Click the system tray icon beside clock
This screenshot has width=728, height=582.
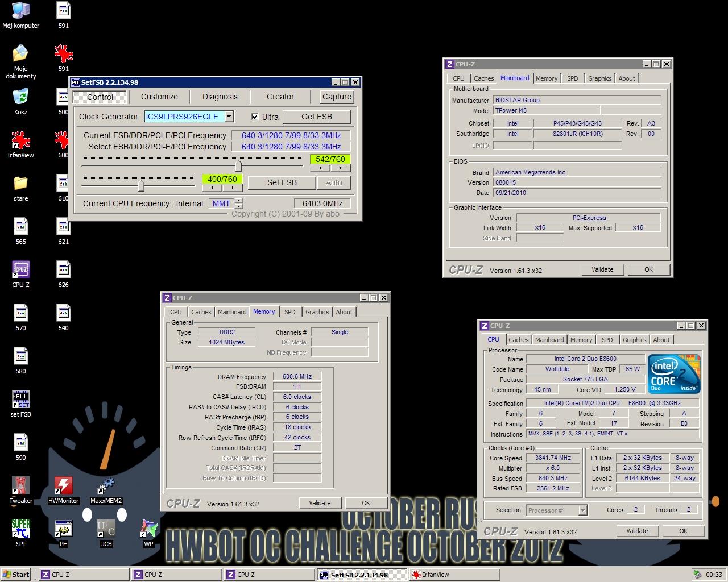coord(698,575)
